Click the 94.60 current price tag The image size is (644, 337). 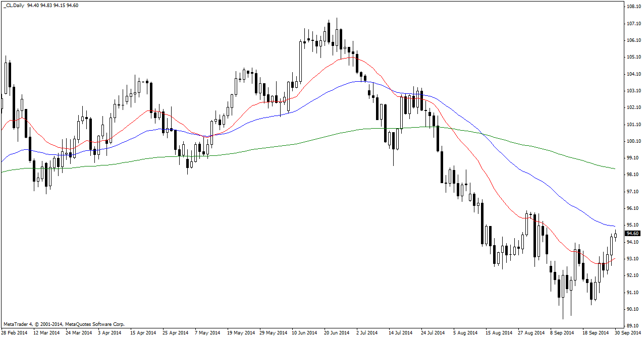point(632,234)
